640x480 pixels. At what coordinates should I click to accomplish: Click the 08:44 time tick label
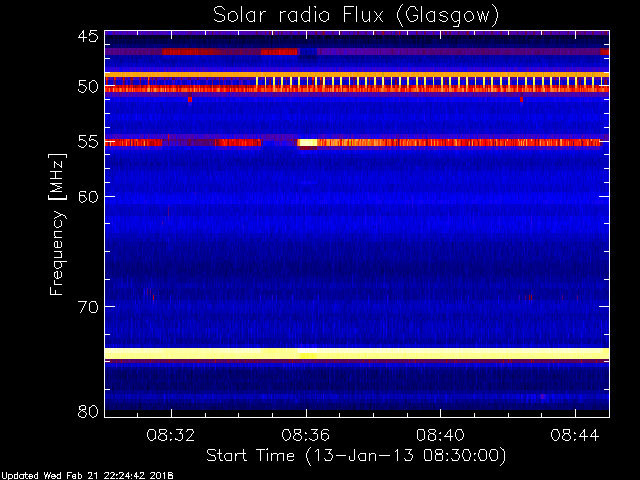(x=575, y=435)
